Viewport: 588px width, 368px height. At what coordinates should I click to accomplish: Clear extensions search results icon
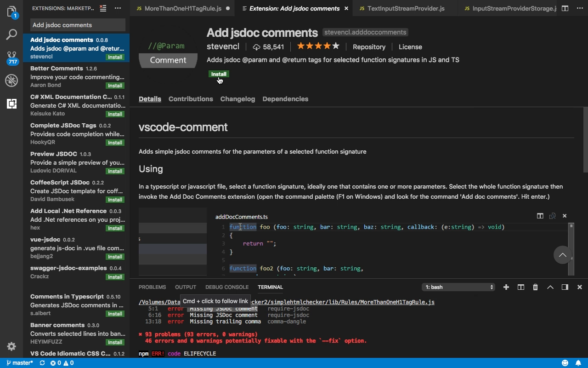click(x=103, y=8)
